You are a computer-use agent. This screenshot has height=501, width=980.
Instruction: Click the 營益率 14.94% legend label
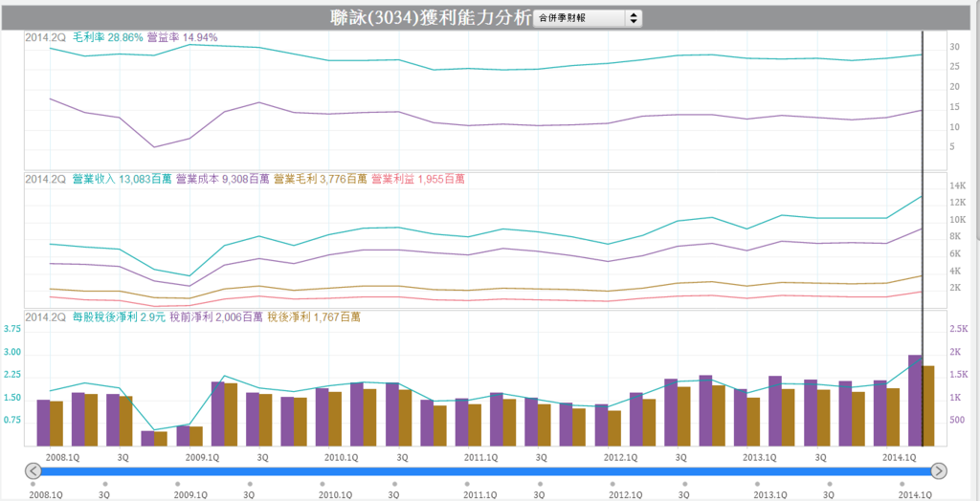(183, 37)
